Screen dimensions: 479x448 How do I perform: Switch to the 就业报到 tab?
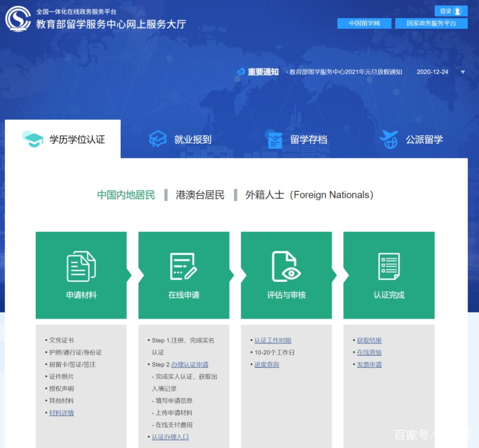[x=180, y=139]
